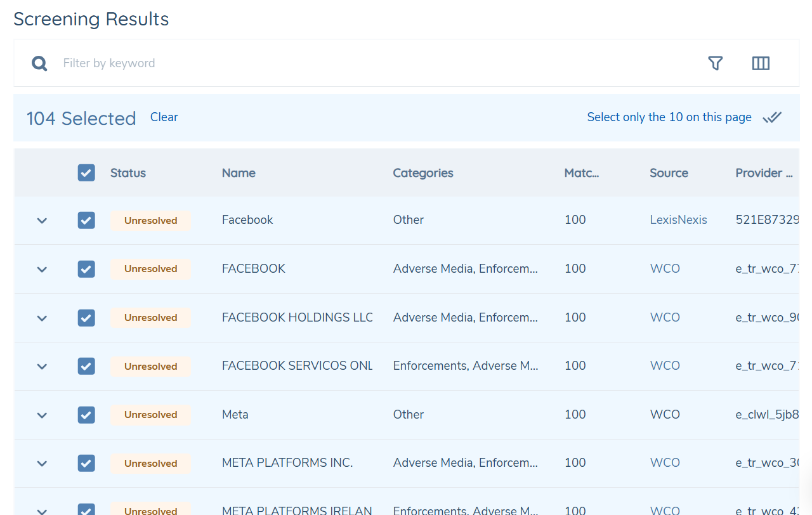
Task: Click the Facebook row's provider ID 521E87329
Action: click(x=767, y=220)
